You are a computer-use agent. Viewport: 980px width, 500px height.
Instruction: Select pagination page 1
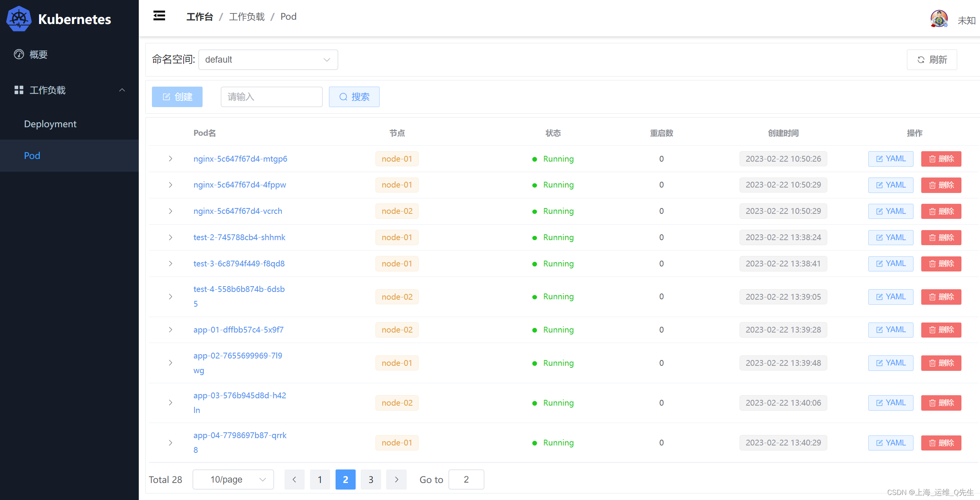tap(320, 480)
